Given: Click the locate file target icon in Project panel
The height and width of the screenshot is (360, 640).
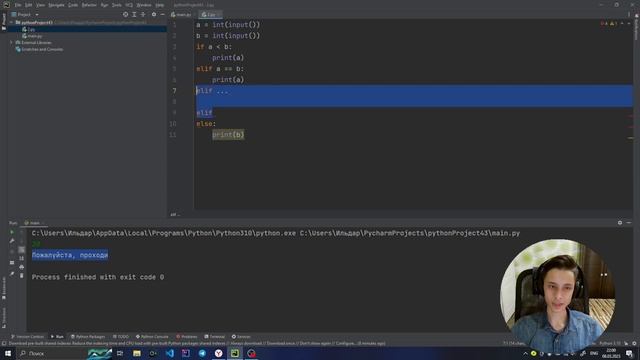Looking at the screenshot, I should pyautogui.click(x=125, y=14).
